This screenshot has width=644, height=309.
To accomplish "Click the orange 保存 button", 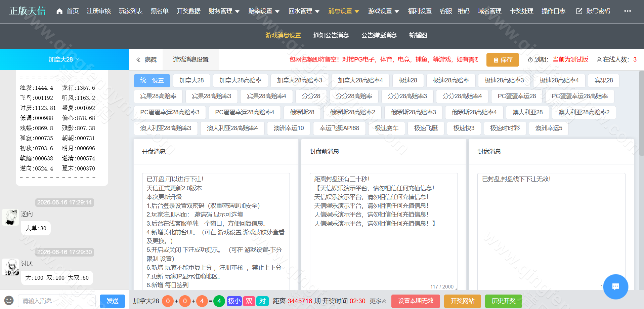I will [503, 60].
